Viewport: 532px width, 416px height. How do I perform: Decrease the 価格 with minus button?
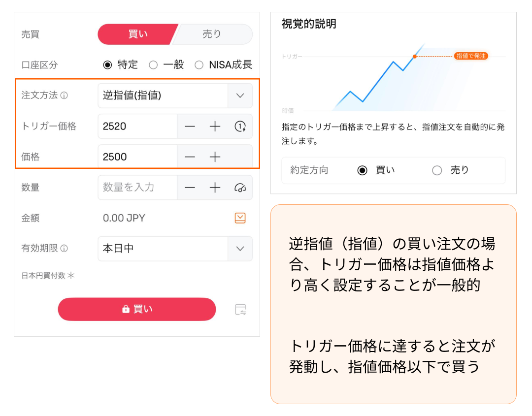tap(190, 157)
